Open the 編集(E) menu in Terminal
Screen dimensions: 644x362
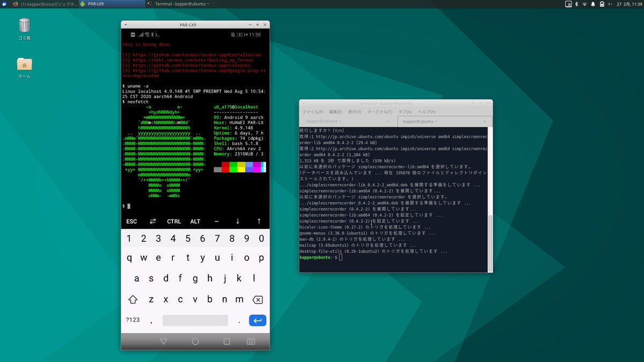(x=335, y=112)
